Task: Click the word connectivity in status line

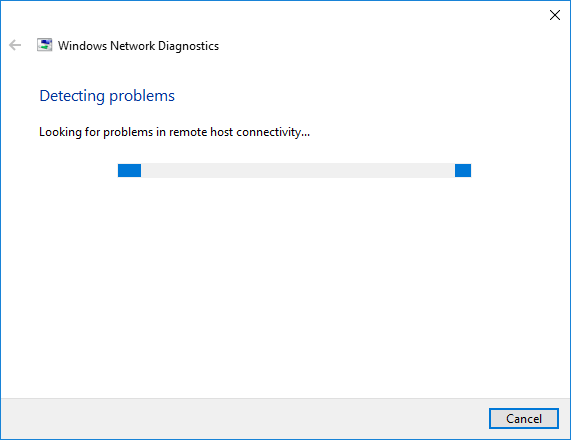Action: (273, 132)
